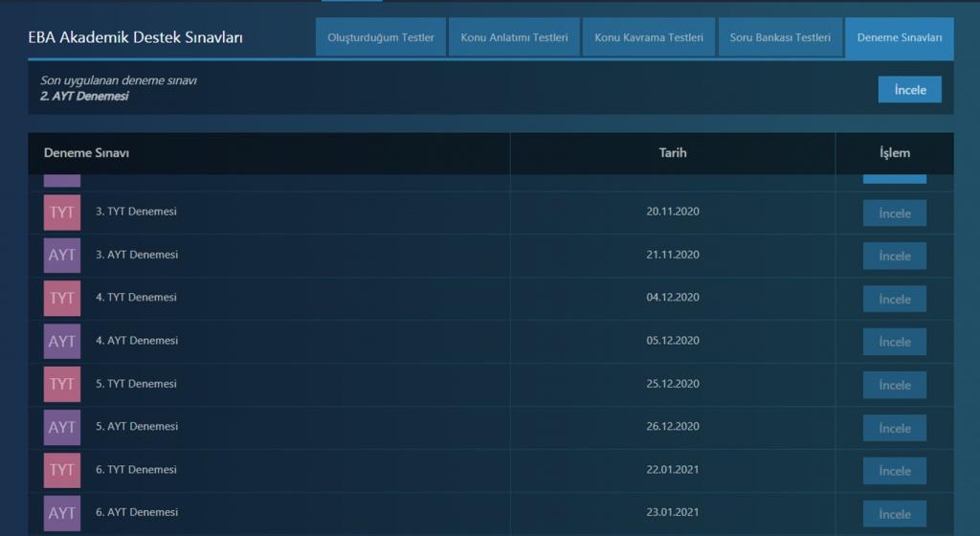Click the date 23.01.2021

pyautogui.click(x=673, y=512)
